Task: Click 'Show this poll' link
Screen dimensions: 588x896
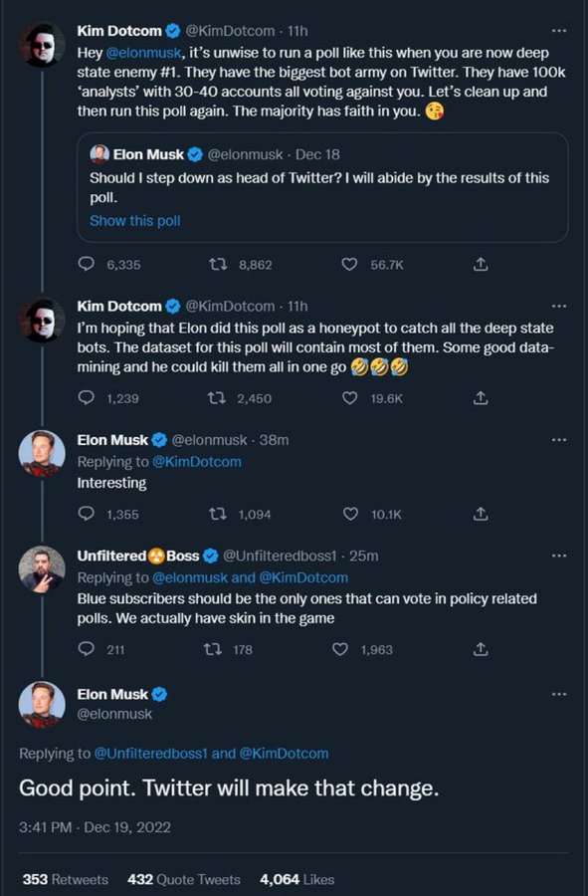Action: [134, 221]
